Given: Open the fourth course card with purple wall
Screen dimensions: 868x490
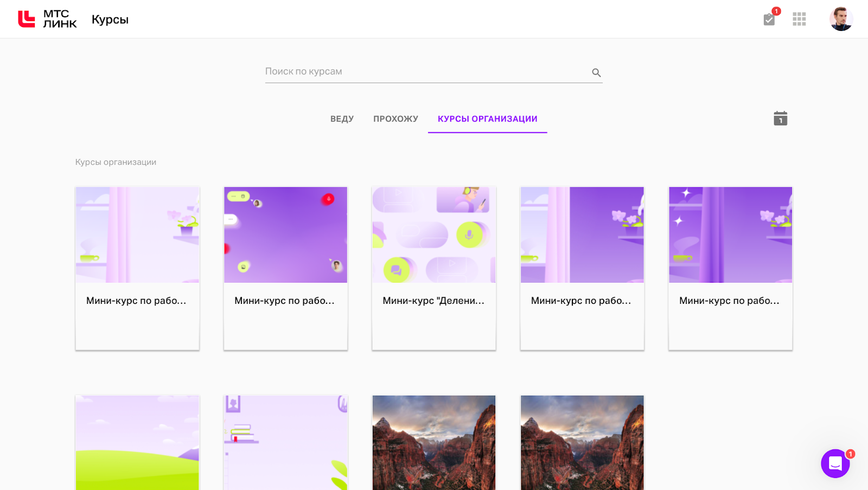Looking at the screenshot, I should [582, 268].
